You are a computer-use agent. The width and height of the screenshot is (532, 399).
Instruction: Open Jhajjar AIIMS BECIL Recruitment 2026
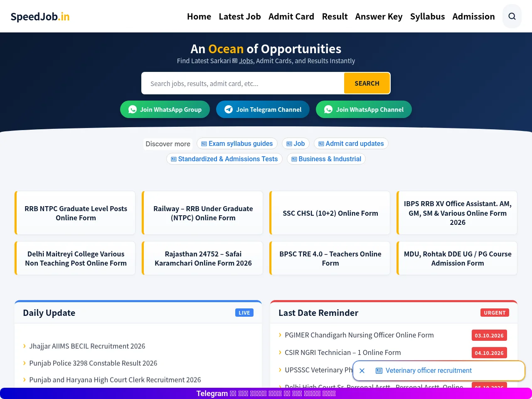point(87,346)
